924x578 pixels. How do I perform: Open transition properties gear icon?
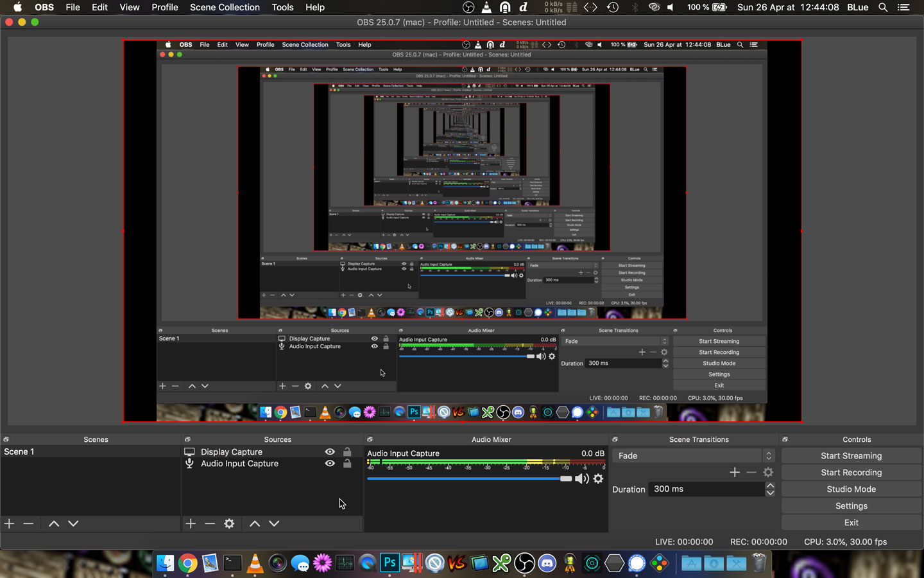tap(768, 472)
